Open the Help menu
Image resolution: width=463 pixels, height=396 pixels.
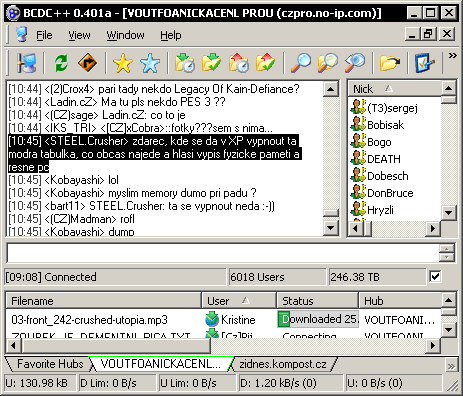point(171,35)
